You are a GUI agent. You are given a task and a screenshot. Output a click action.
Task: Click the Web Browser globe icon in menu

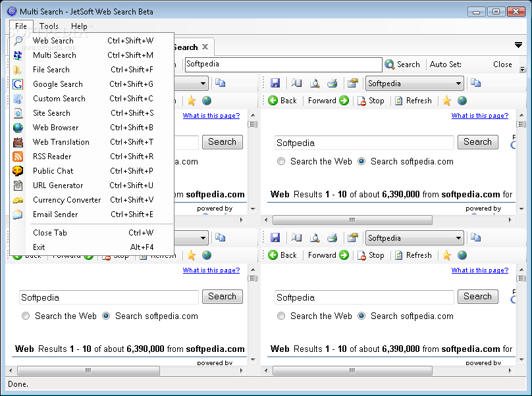coord(18,128)
